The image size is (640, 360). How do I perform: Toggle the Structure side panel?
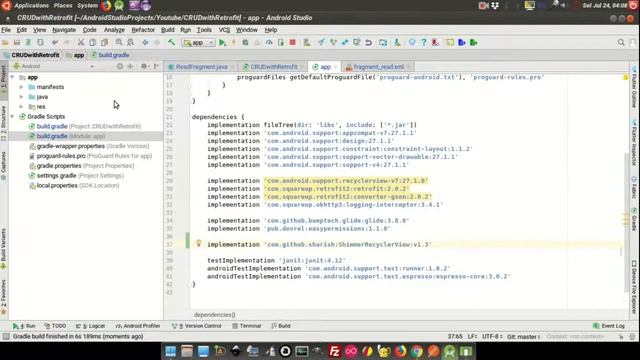tap(3, 123)
